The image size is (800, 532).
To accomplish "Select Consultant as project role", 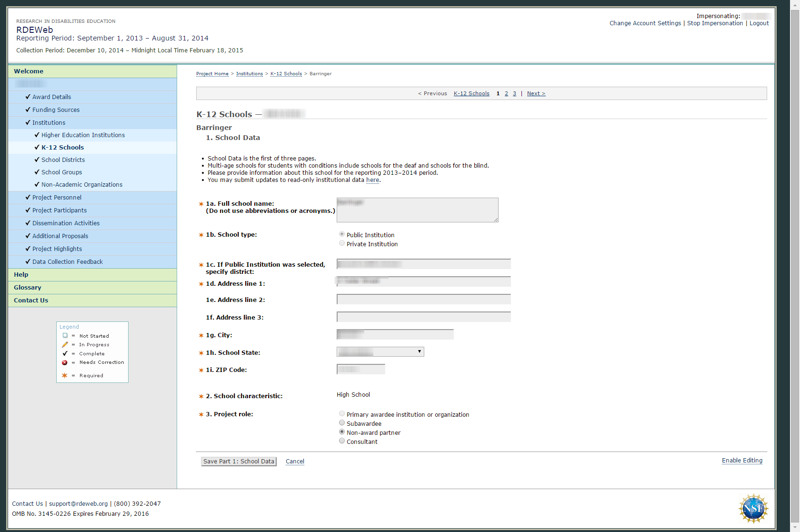I will 342,441.
